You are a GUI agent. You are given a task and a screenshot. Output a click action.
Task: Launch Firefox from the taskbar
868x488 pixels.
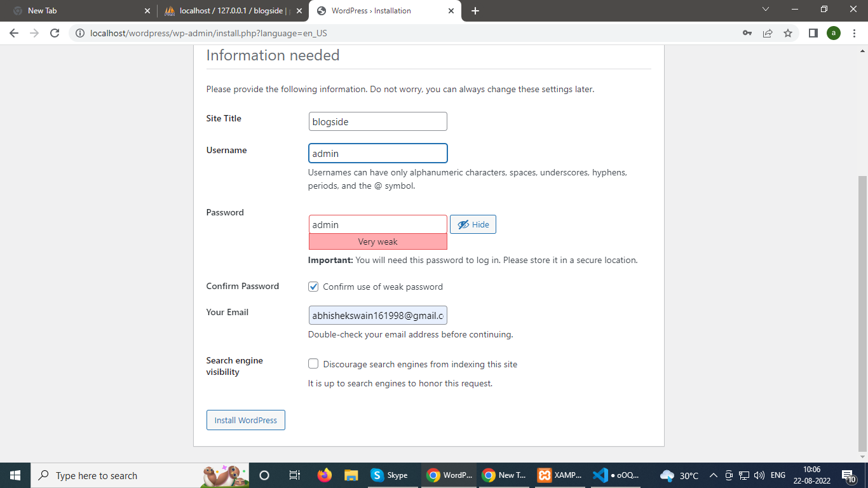tap(325, 475)
